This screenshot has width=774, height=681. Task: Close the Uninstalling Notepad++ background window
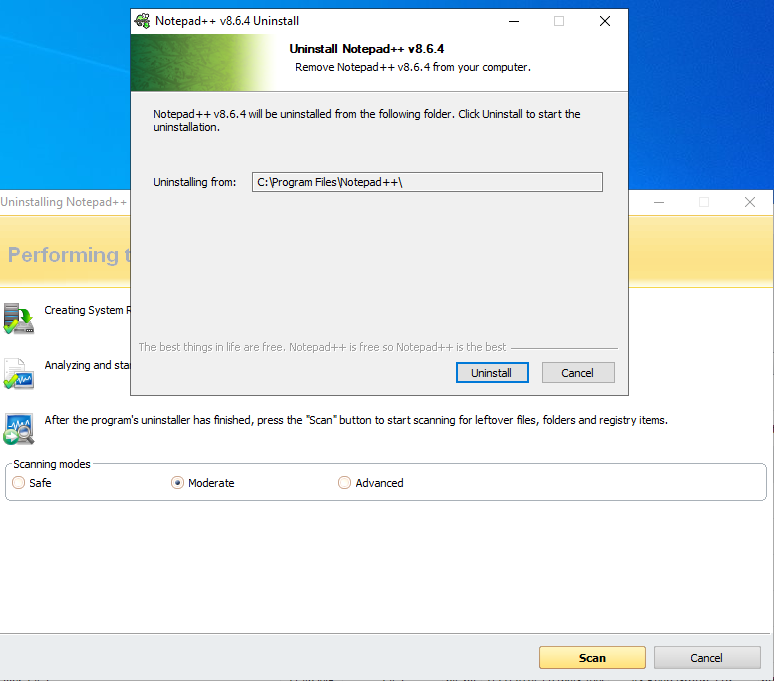coord(750,202)
